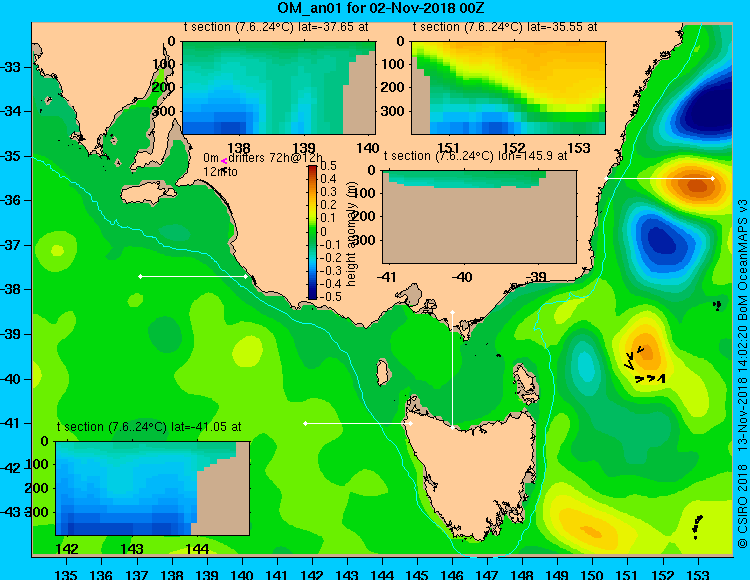750x580 pixels.
Task: Click Kangaroo Island on the map
Action: click(148, 194)
